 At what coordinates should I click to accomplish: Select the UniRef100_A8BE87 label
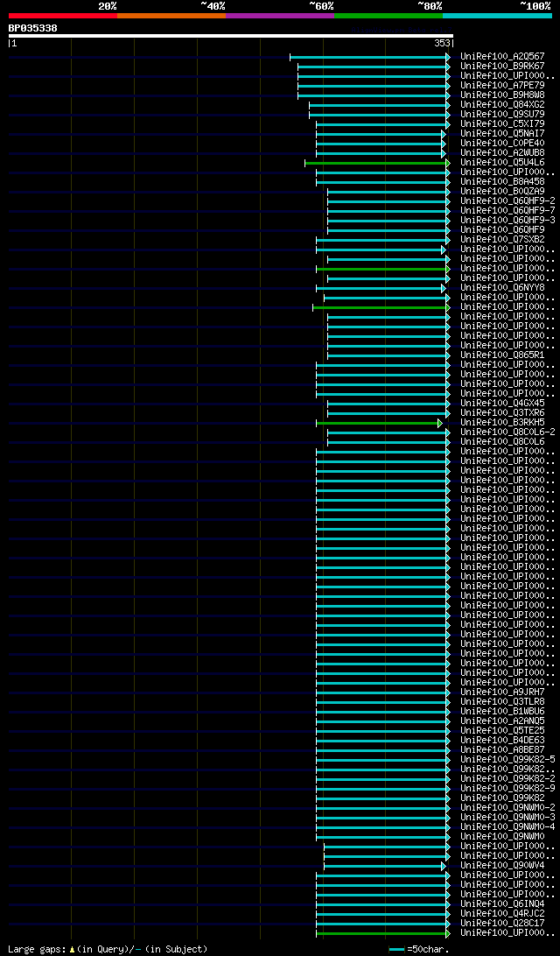pos(502,750)
